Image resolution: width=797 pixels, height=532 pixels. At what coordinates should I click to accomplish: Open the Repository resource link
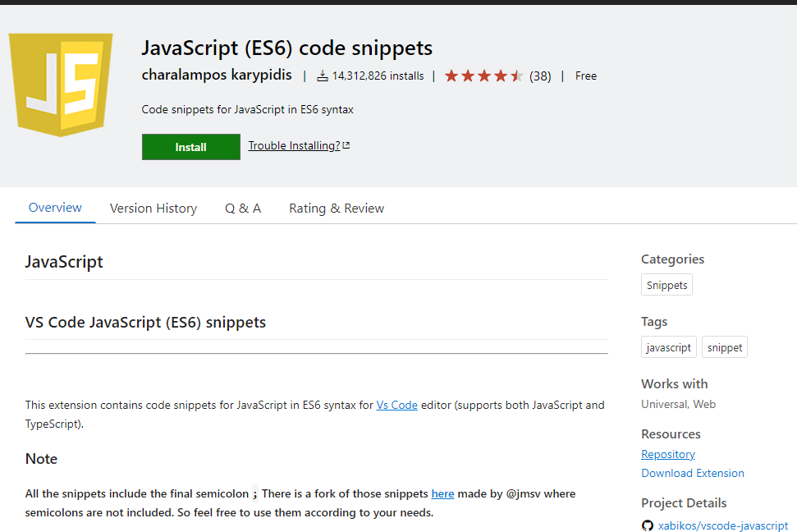pos(668,454)
